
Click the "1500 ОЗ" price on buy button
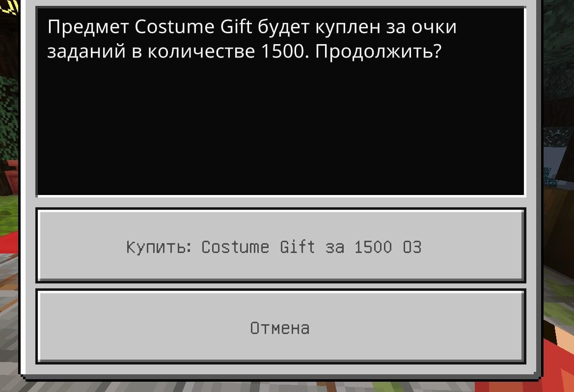coord(388,247)
